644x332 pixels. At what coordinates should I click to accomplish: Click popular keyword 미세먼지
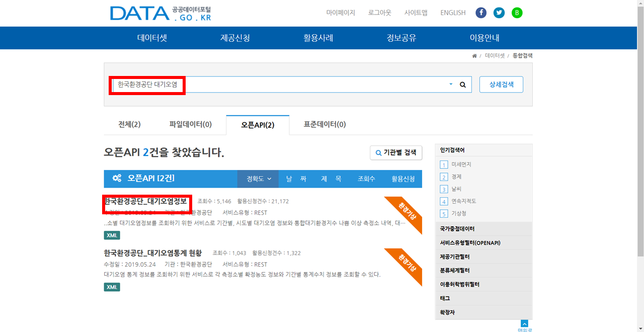461,164
